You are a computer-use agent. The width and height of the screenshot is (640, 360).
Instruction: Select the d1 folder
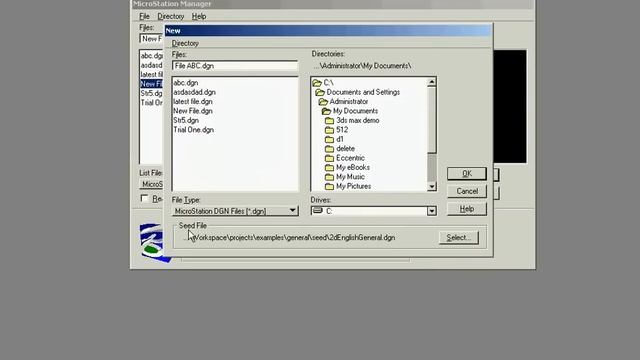tap(334, 139)
